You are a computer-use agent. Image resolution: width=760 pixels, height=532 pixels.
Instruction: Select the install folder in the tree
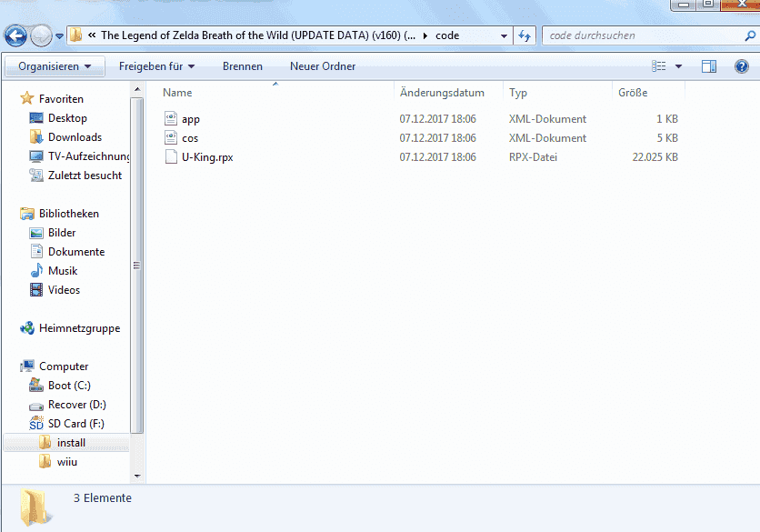67,443
